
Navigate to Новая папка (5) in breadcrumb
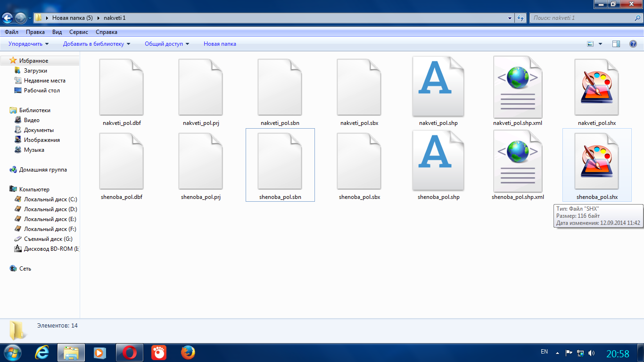72,18
